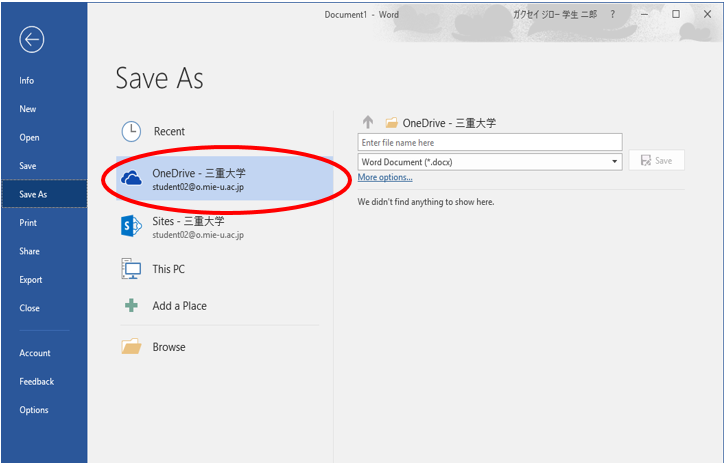Choose Close in the sidebar
726x463 pixels.
pos(29,308)
